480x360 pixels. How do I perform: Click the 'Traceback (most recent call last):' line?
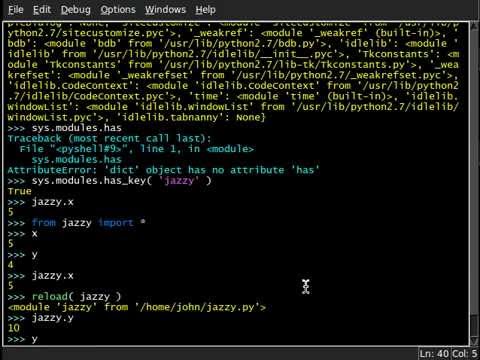pos(109,138)
